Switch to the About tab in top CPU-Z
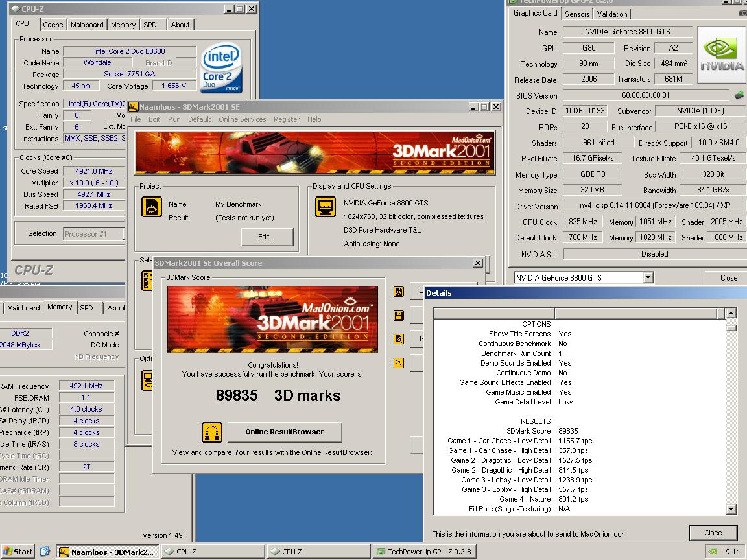Image resolution: width=747 pixels, height=560 pixels. 180,25
